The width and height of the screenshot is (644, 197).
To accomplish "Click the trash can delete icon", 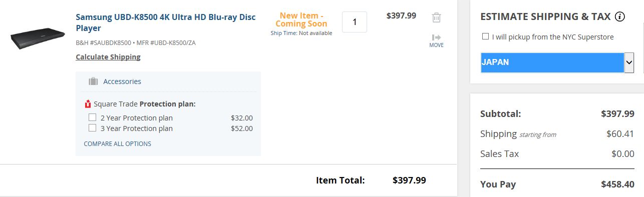I will coord(436,17).
